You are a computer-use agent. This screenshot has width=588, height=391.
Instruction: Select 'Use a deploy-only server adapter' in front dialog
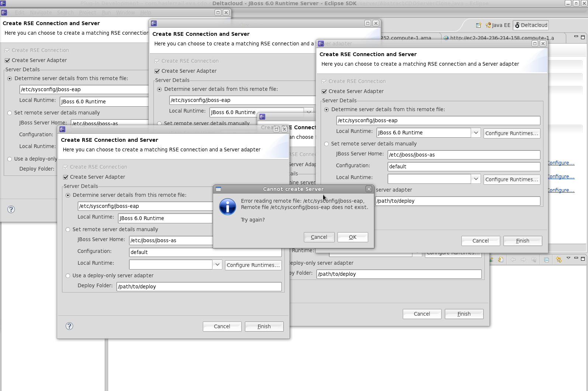coord(68,276)
